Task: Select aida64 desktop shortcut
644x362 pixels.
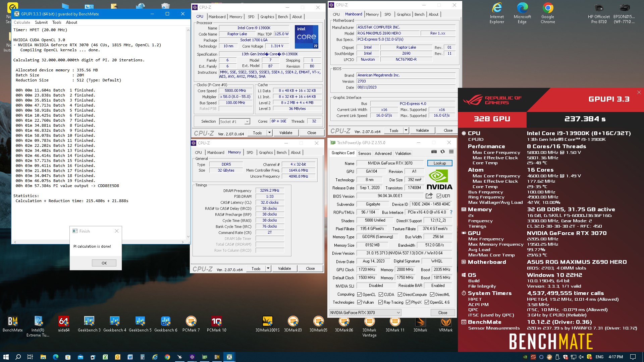Action: [64, 324]
